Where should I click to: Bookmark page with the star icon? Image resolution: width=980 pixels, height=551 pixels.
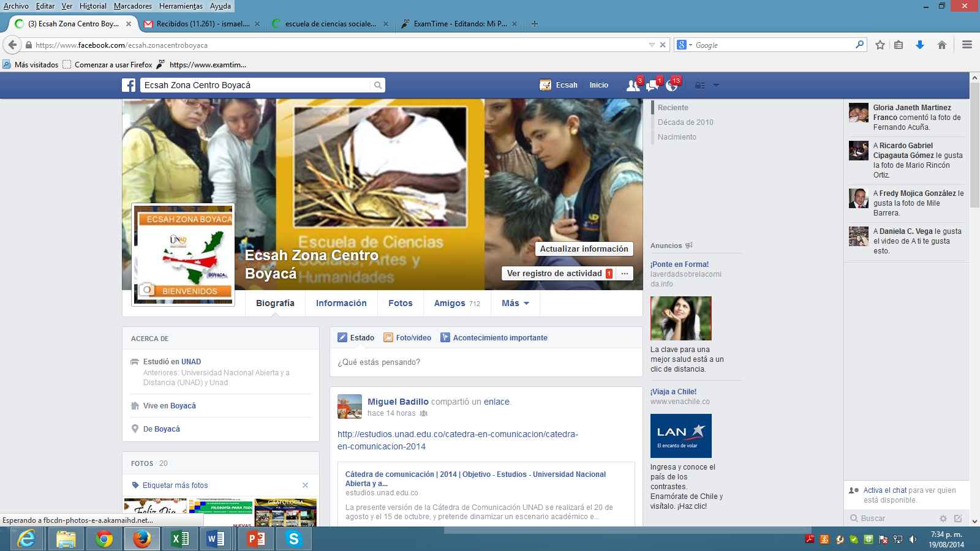880,45
